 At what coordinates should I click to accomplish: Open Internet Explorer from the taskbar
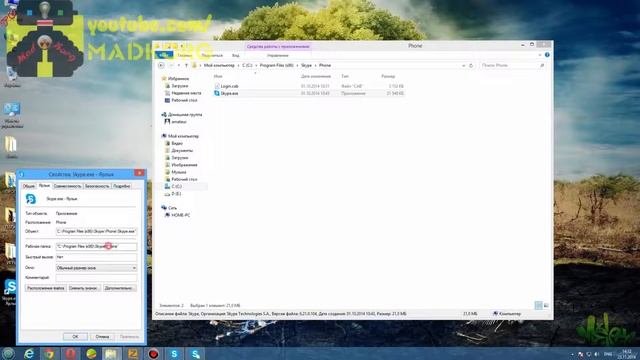[x=29, y=353]
